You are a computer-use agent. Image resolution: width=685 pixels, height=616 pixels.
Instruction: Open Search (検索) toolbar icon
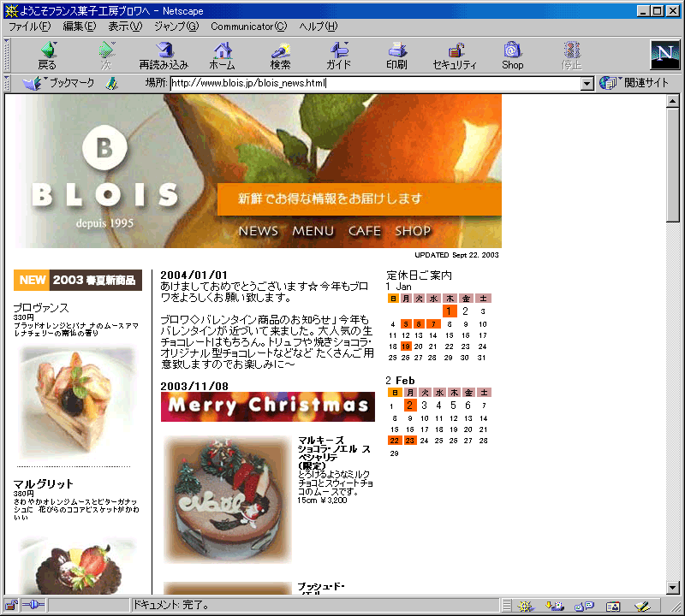tap(281, 56)
